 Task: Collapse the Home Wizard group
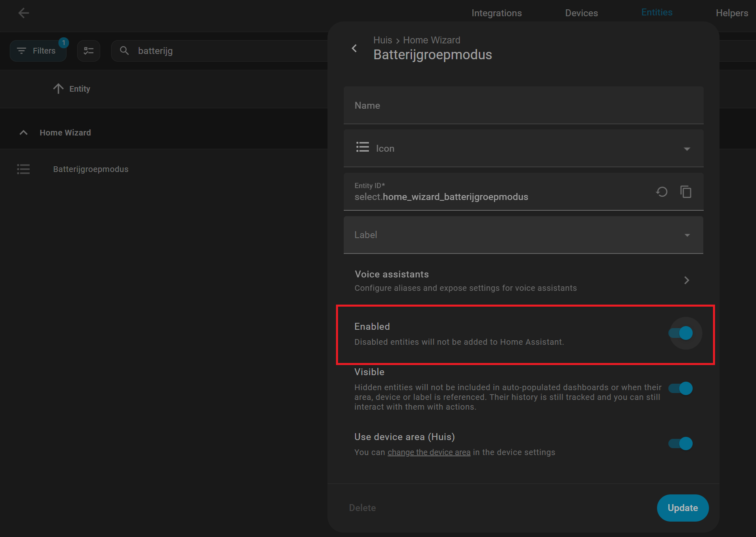point(24,133)
